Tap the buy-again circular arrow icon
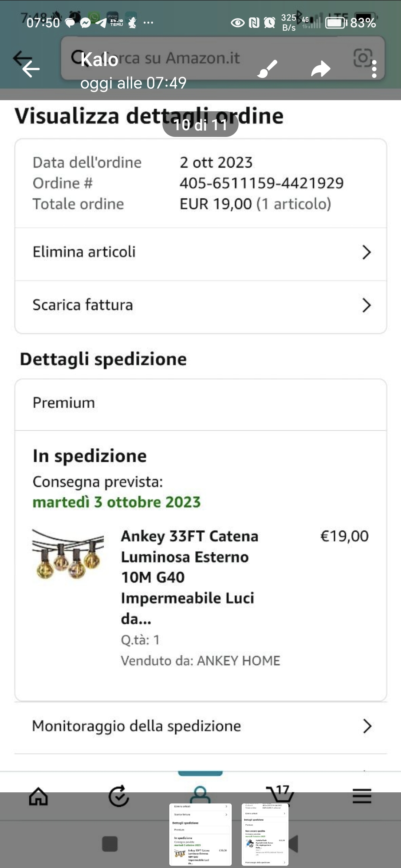Viewport: 401px width, 868px height. [x=119, y=796]
